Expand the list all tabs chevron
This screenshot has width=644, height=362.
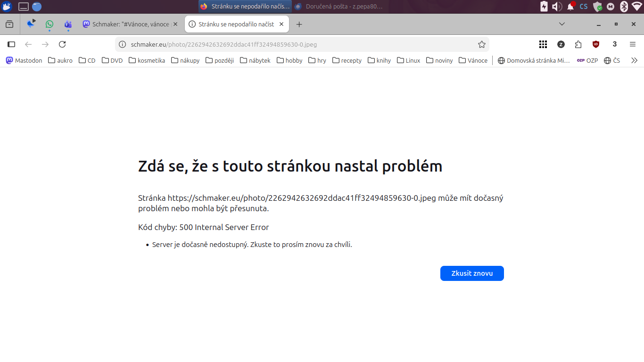coord(562,24)
